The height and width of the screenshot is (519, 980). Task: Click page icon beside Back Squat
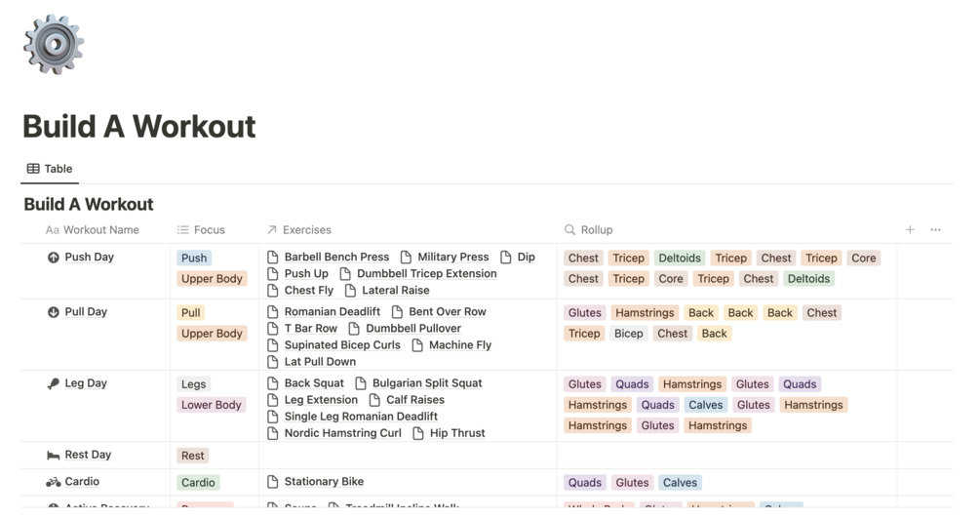[x=272, y=383]
